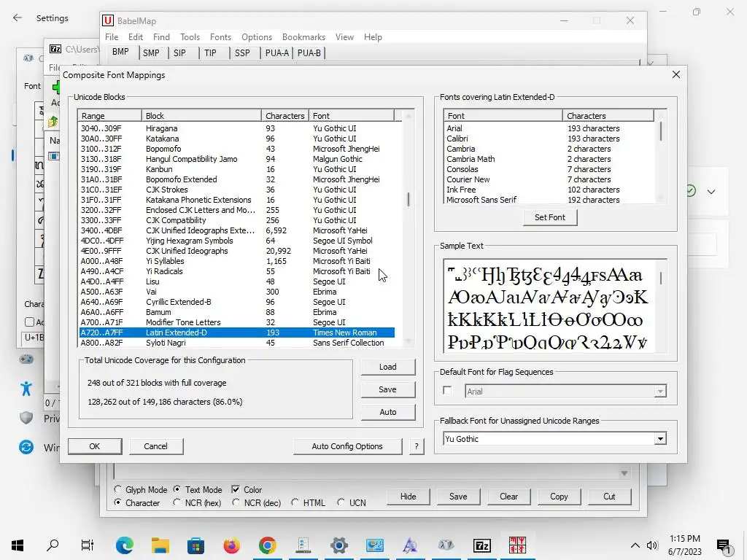747x560 pixels.
Task: Click the Windows Update icon in Settings sidebar
Action: pos(26,447)
